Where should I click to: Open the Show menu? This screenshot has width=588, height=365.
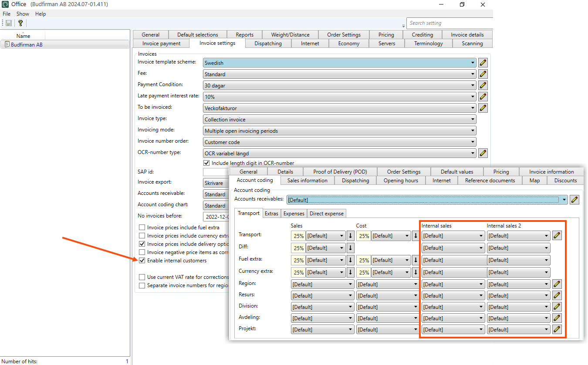(23, 14)
